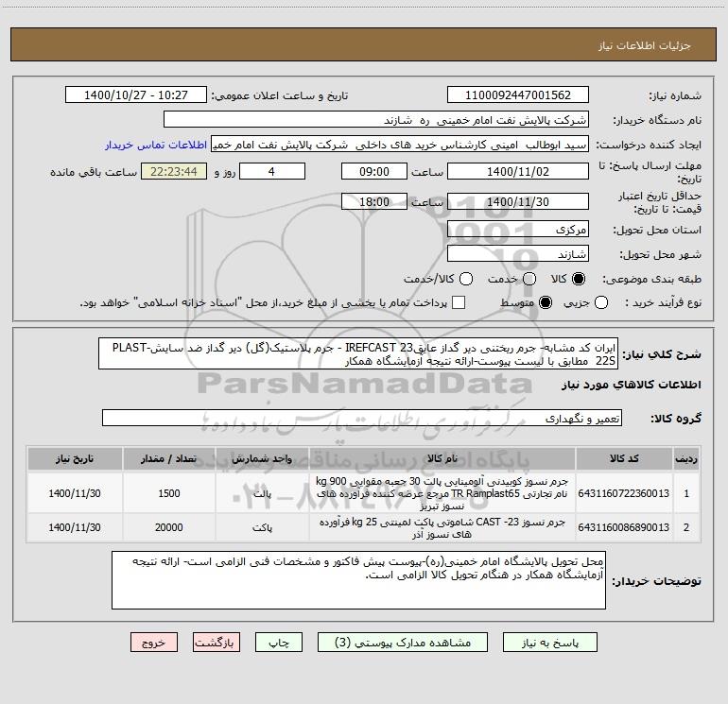Click the چاپ print button
This screenshot has height=704, width=728.
pyautogui.click(x=279, y=643)
